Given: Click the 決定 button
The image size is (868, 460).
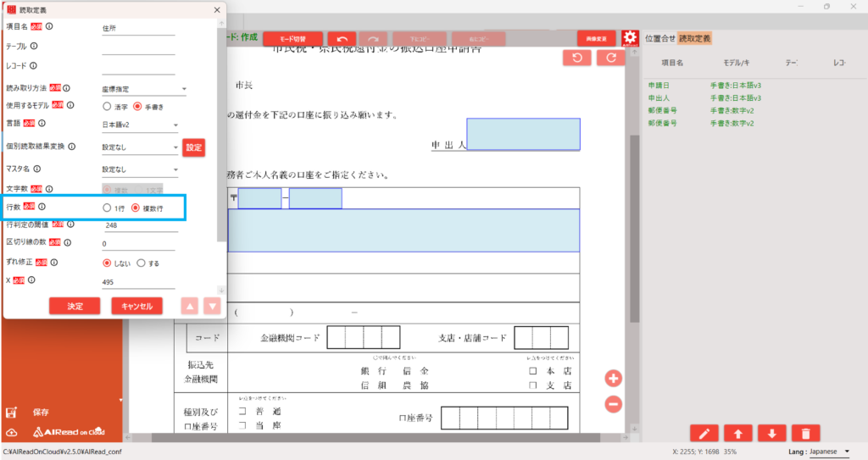Looking at the screenshot, I should pyautogui.click(x=75, y=306).
